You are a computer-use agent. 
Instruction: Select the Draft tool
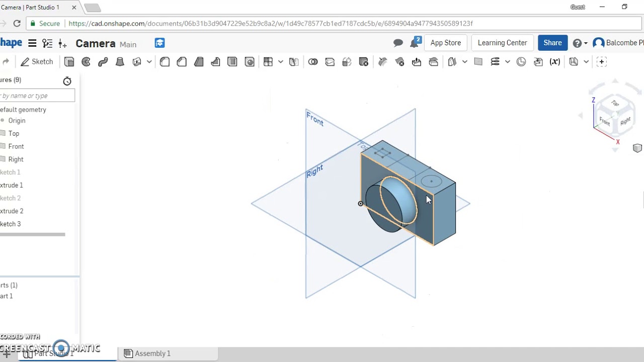[x=199, y=62]
